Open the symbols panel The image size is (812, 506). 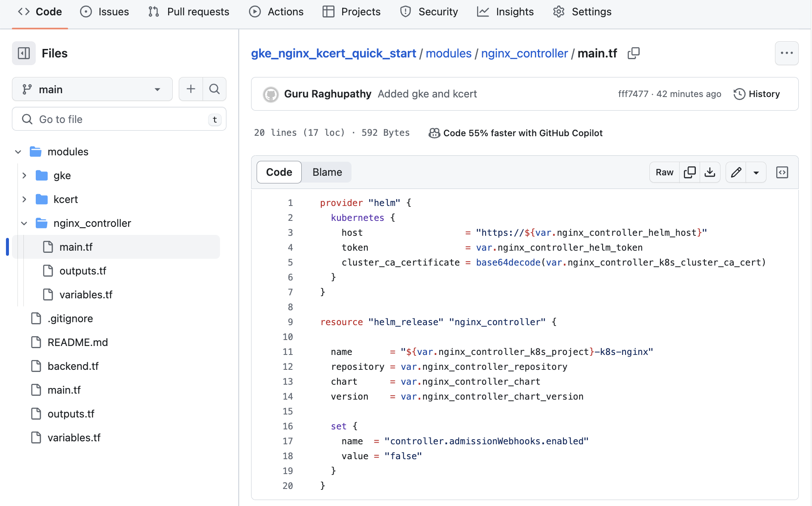tap(782, 172)
